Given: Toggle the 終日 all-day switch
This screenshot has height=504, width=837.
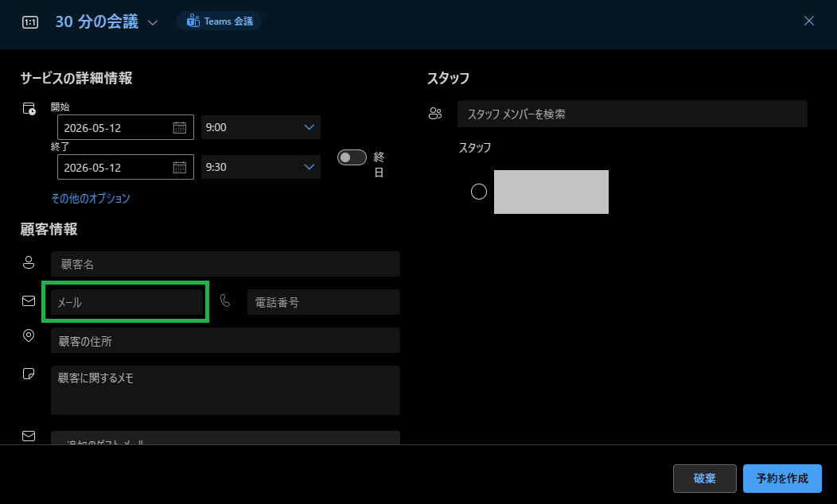Looking at the screenshot, I should pyautogui.click(x=352, y=157).
